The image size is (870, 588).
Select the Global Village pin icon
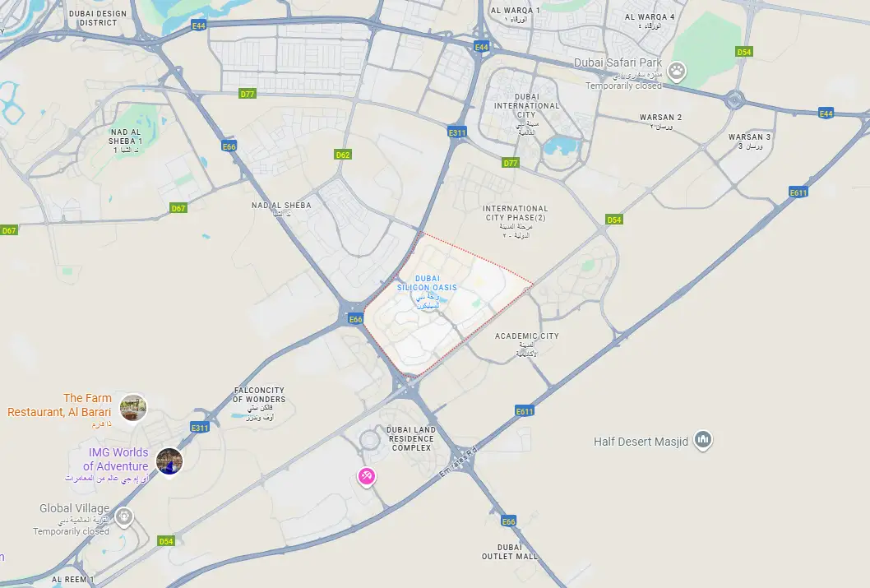click(x=123, y=516)
